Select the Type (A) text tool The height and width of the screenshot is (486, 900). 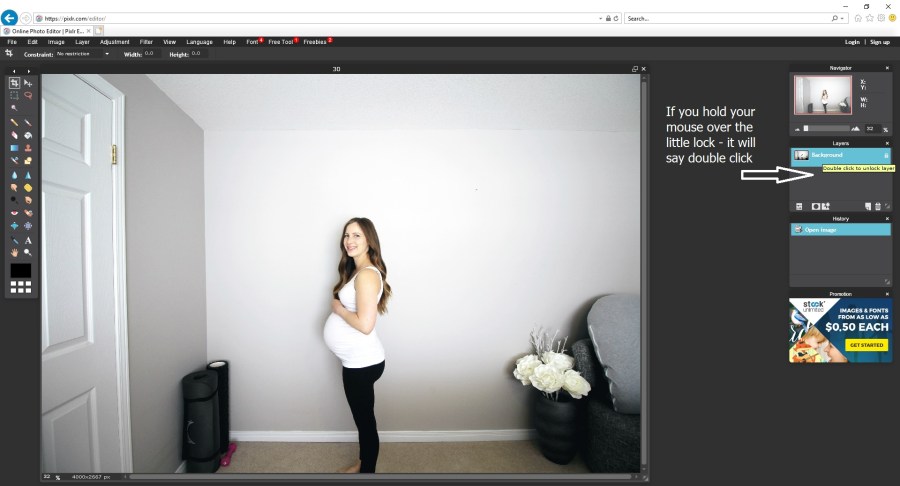28,240
